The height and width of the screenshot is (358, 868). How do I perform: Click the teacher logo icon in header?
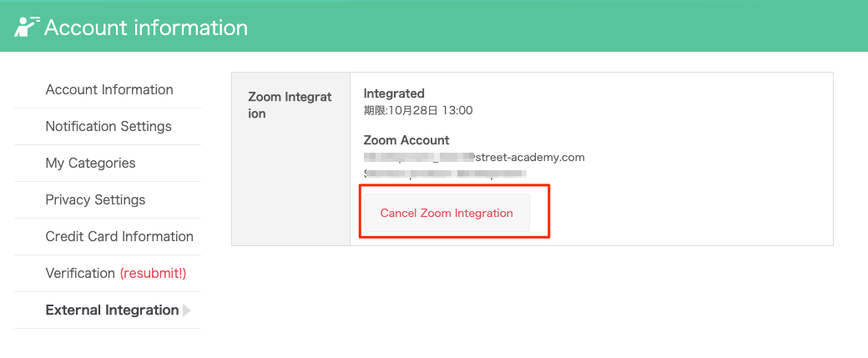[x=27, y=27]
